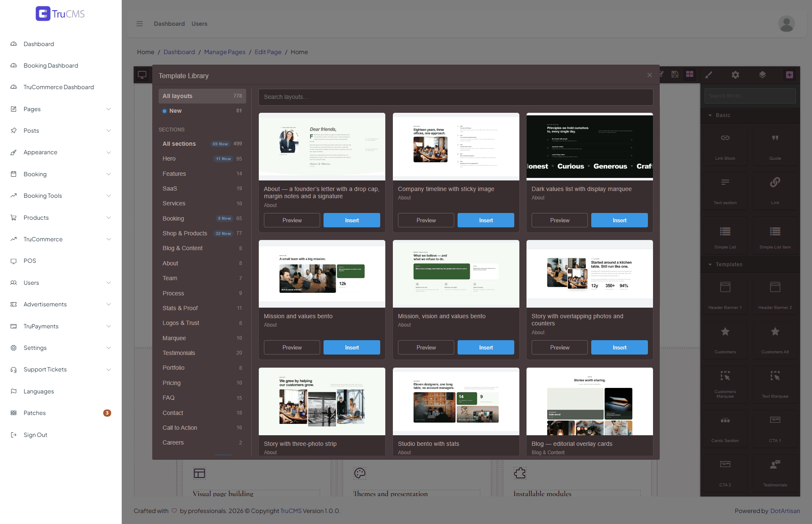Click the founder's letter layout thumbnail
This screenshot has height=524, width=812.
322,147
